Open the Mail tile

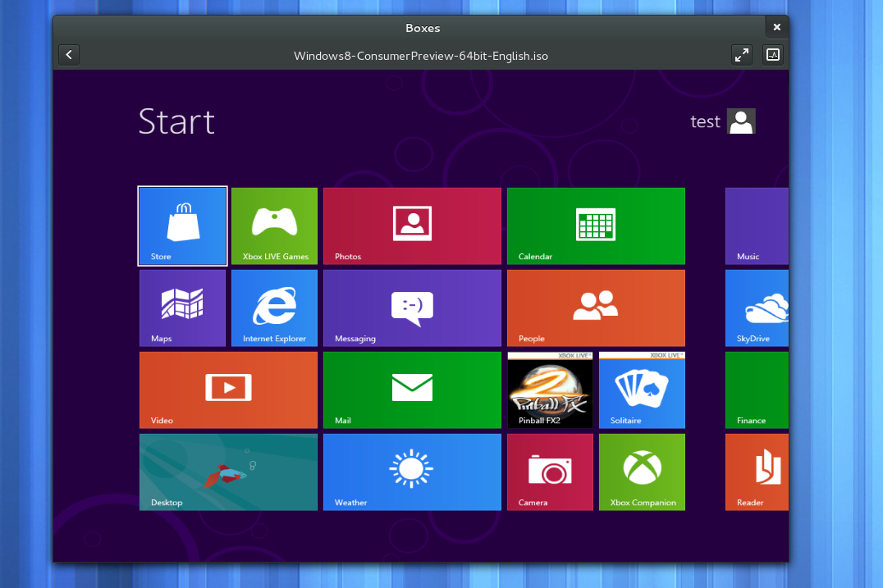click(412, 390)
